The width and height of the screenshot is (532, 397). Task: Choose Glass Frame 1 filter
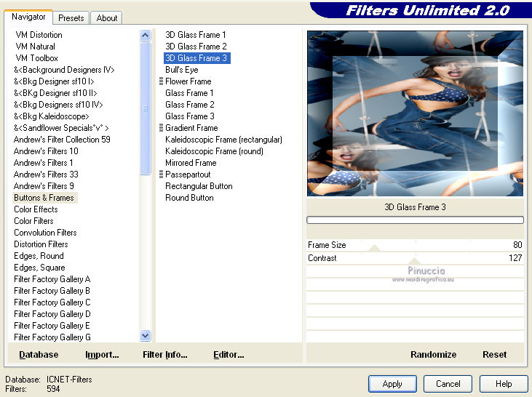[189, 93]
